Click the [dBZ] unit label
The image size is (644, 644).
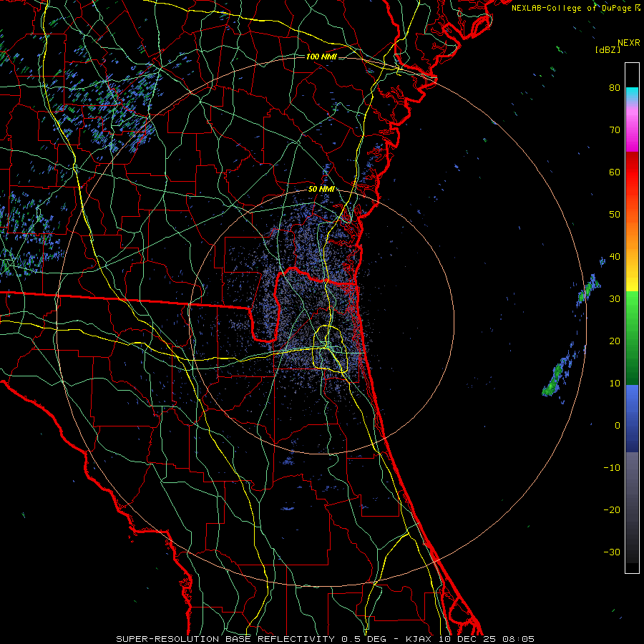pyautogui.click(x=608, y=49)
